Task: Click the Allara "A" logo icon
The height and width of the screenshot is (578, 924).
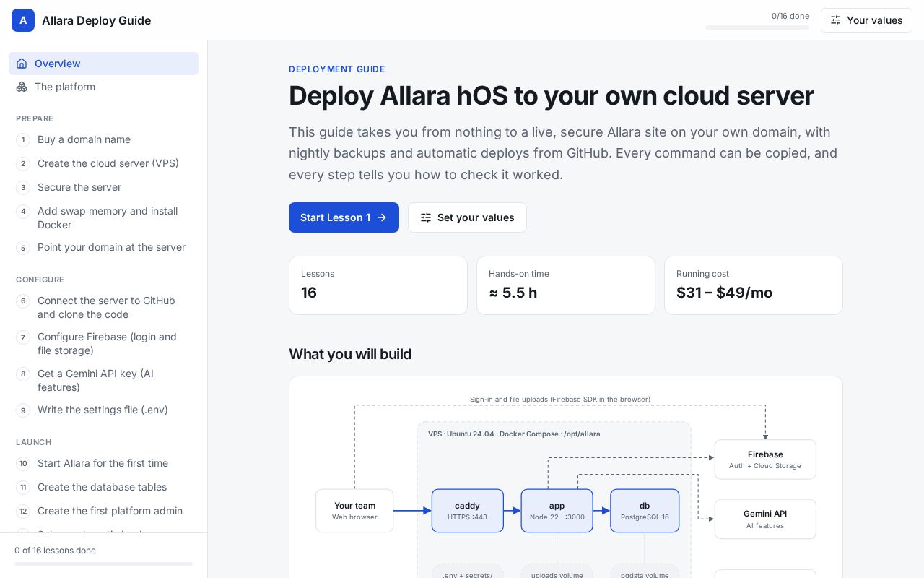Action: pyautogui.click(x=23, y=20)
